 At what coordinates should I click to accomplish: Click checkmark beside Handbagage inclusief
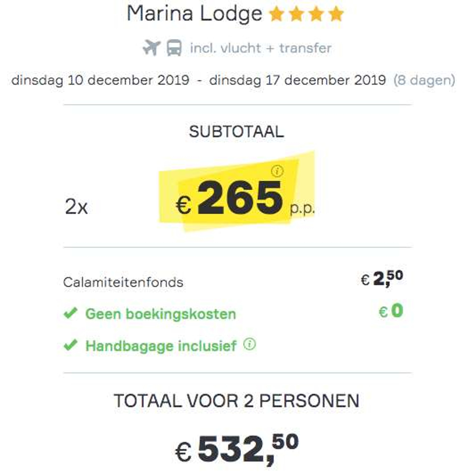coord(71,345)
